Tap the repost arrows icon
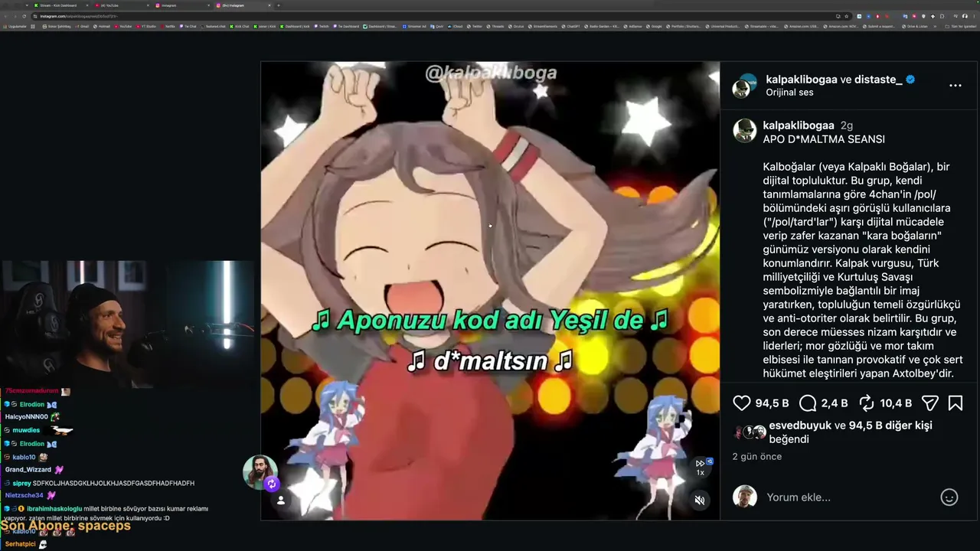Image resolution: width=980 pixels, height=551 pixels. point(867,403)
